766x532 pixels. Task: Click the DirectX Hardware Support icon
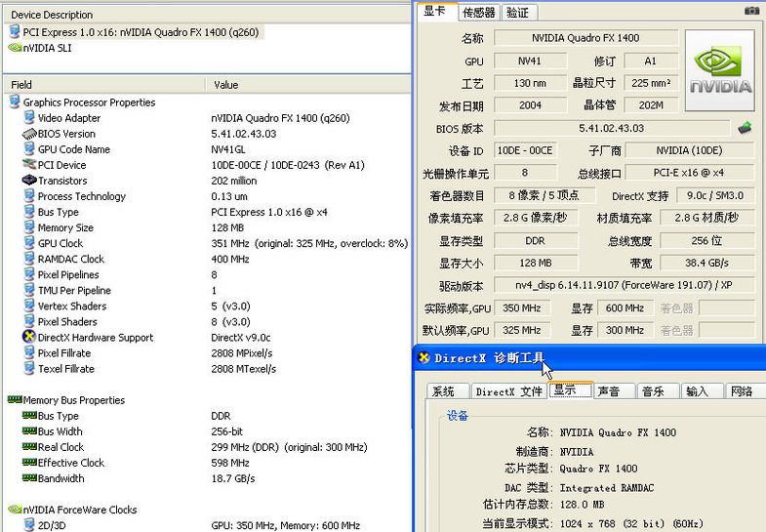tap(29, 337)
